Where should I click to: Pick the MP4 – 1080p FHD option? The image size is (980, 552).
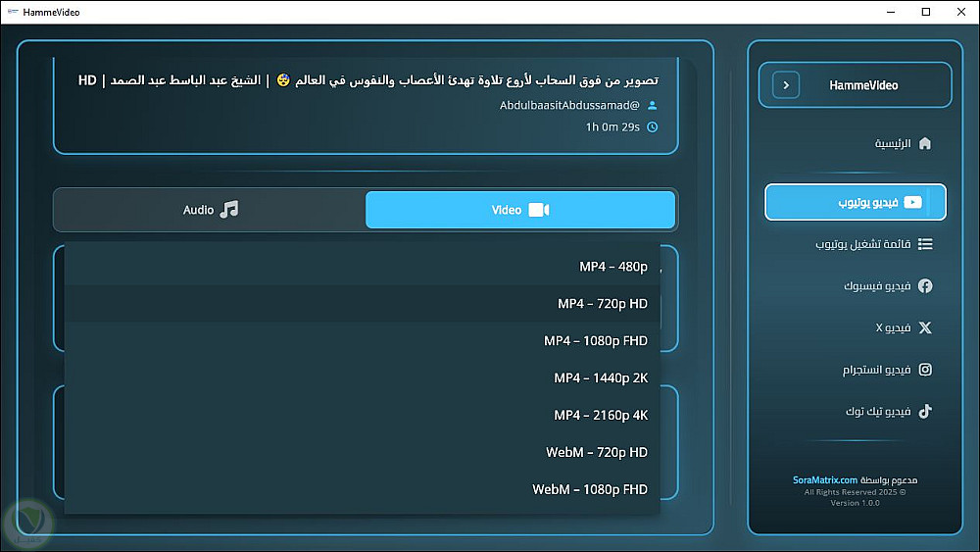click(363, 340)
